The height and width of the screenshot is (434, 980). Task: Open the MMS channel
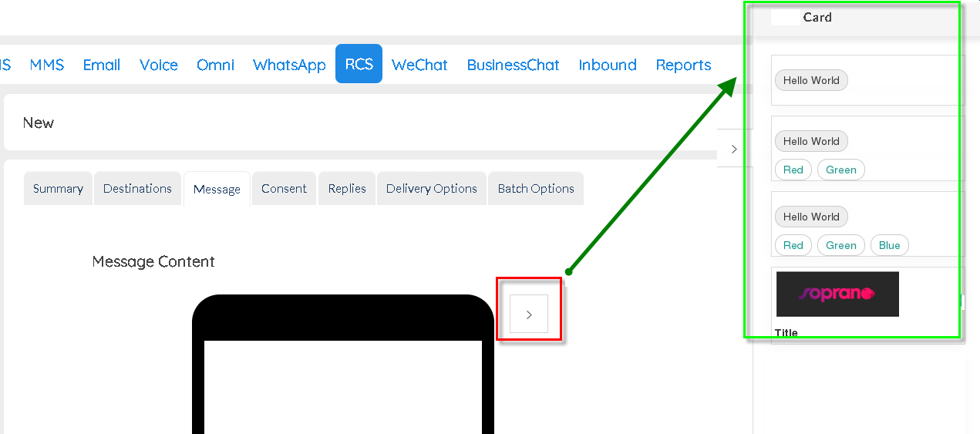click(47, 65)
